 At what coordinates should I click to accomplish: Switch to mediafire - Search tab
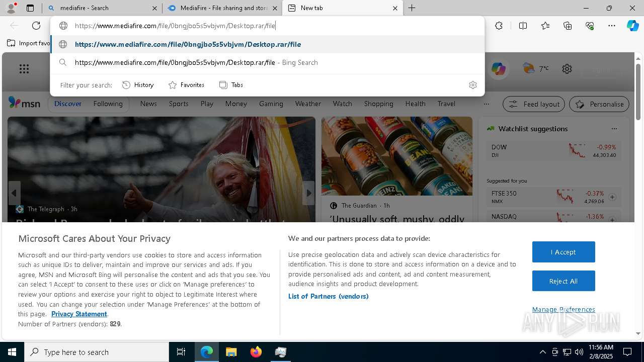pyautogui.click(x=102, y=8)
